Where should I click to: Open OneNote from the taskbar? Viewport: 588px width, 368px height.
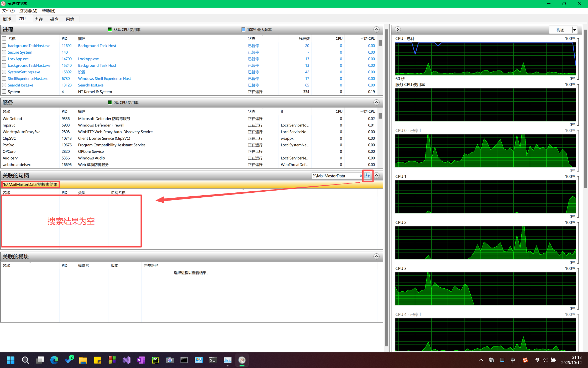pos(141,360)
